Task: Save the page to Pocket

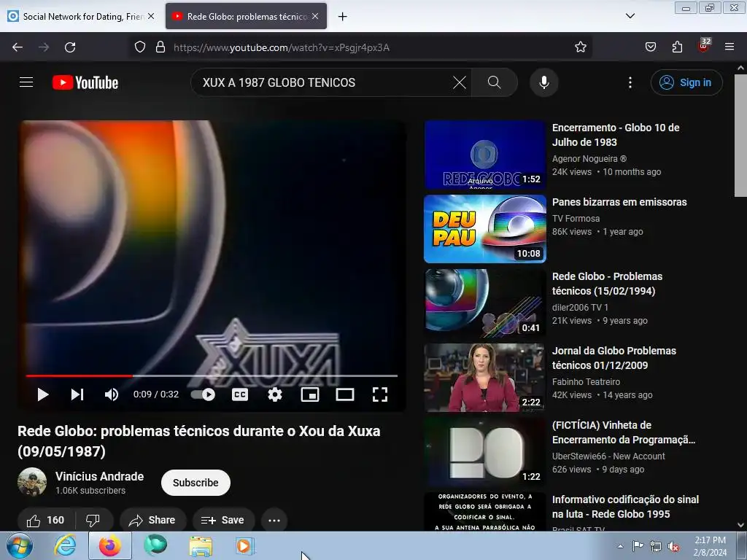Action: [x=650, y=47]
